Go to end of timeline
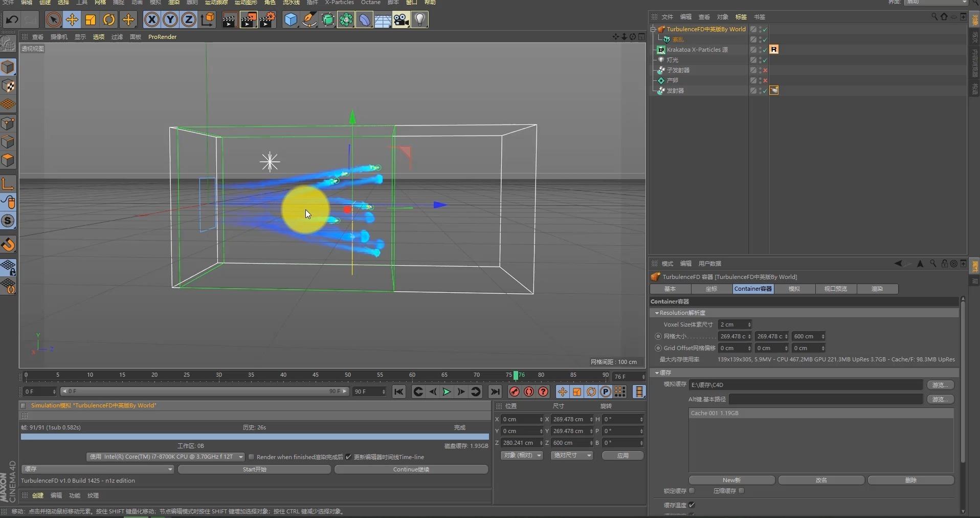 tap(495, 392)
